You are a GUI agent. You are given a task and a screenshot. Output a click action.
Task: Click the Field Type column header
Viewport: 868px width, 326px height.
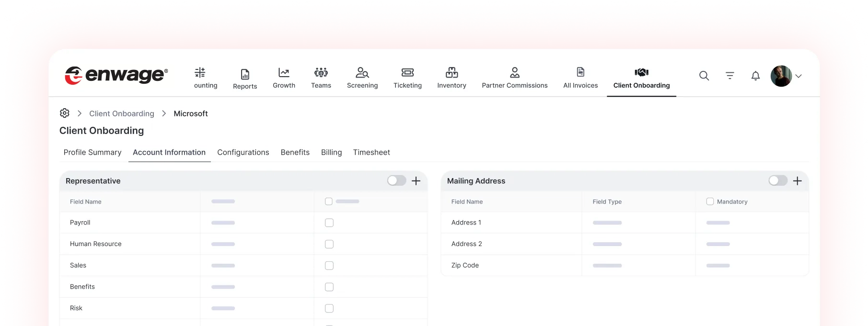607,202
